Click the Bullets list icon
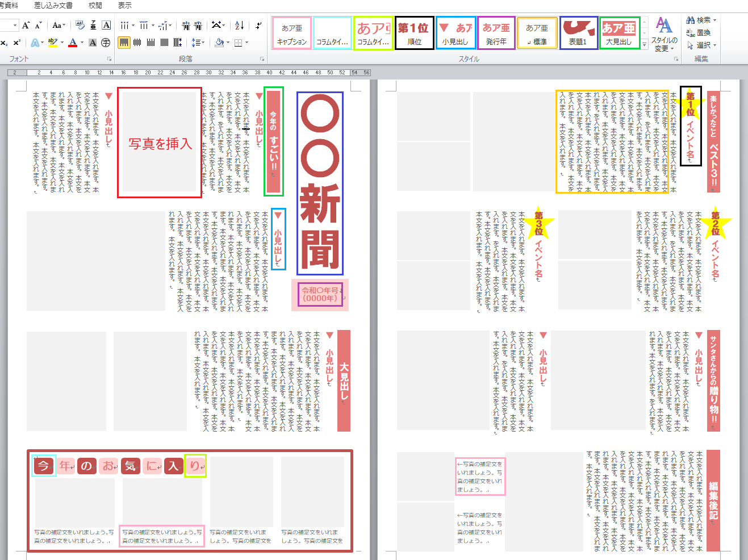This screenshot has width=748, height=560. tap(125, 26)
